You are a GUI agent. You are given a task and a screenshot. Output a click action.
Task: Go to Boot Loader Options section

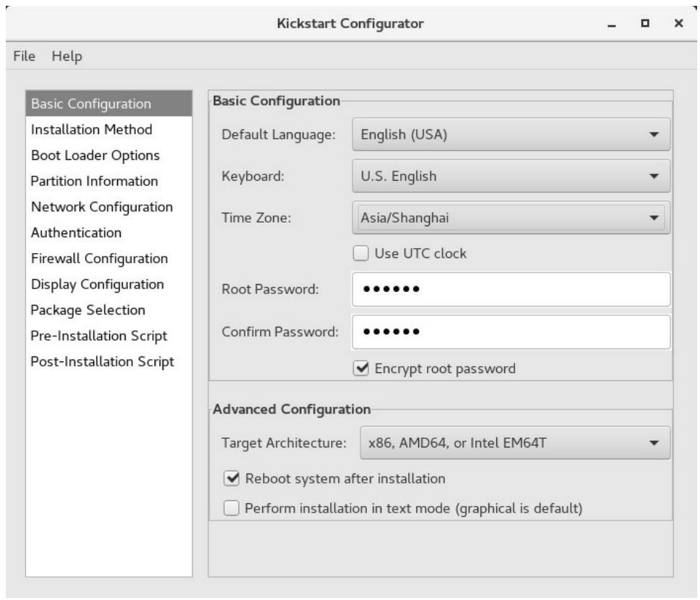tap(95, 155)
